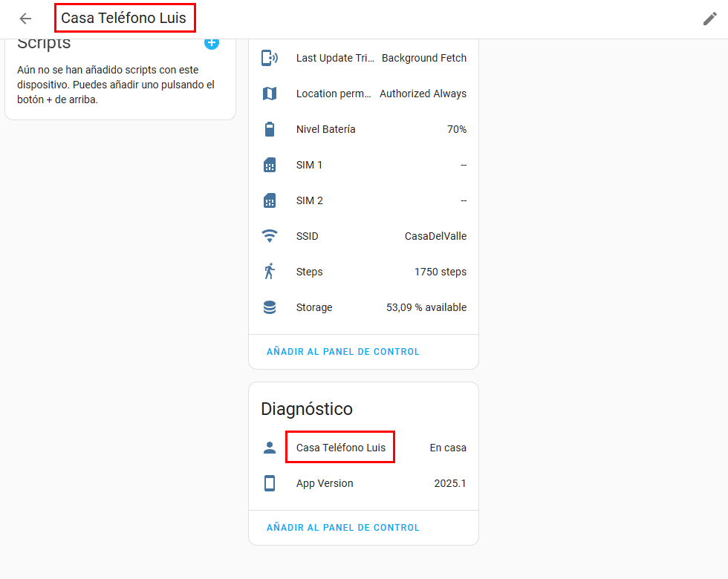
Task: Click the pencil edit icon
Action: point(709,19)
